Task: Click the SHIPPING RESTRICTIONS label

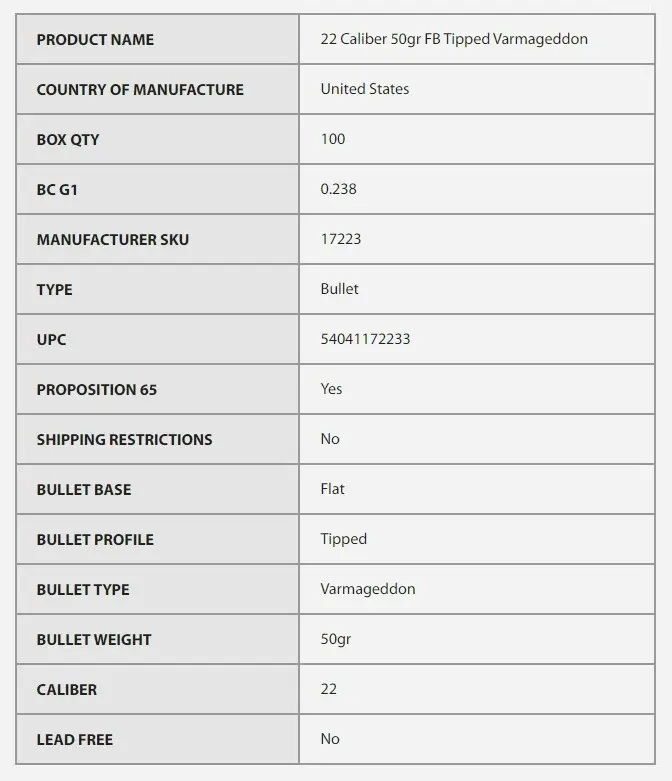Action: click(x=124, y=440)
